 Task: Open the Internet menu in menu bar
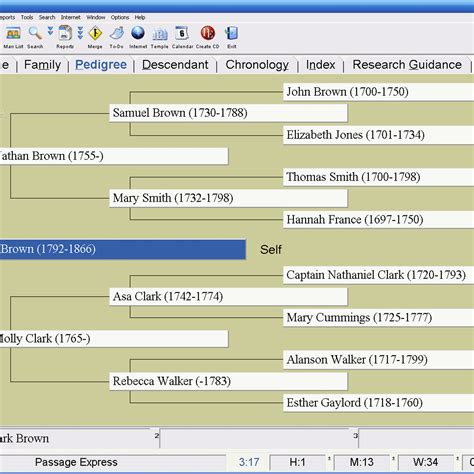(70, 17)
